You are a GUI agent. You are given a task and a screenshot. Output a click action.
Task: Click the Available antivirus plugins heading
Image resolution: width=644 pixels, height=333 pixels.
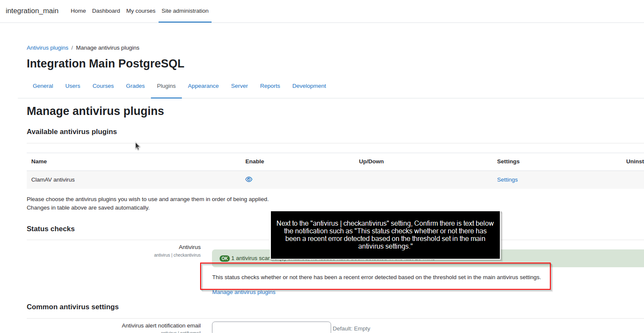[72, 132]
